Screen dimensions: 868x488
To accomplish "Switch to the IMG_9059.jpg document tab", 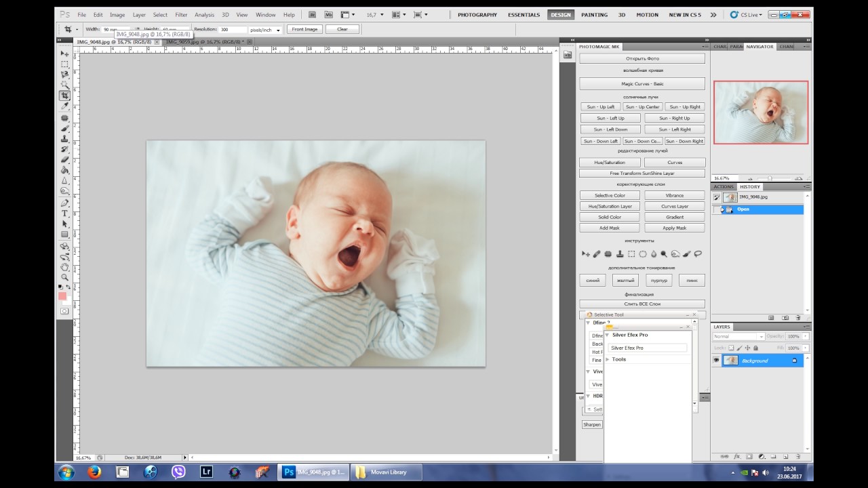I will 203,42.
